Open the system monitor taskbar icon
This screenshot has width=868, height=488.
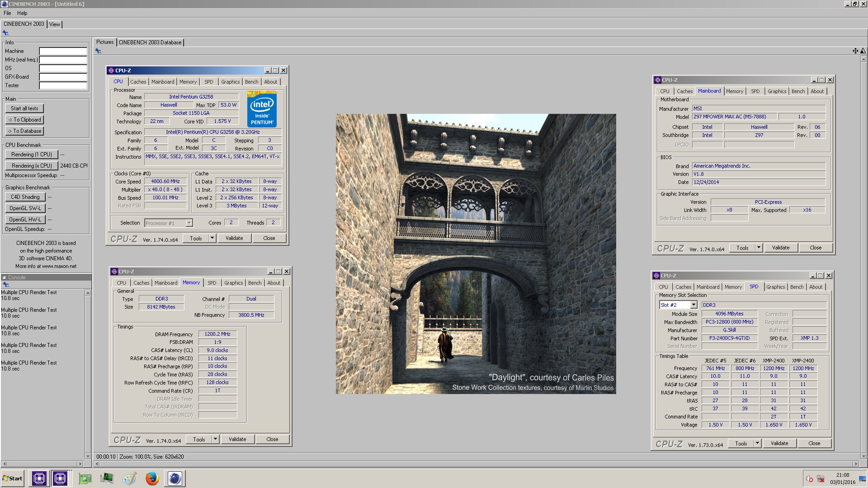(107, 478)
